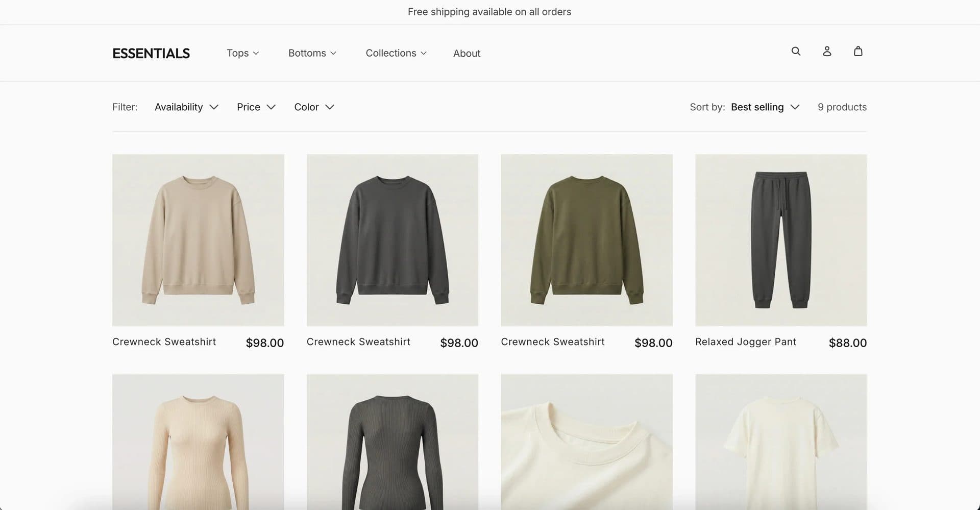
Task: Click the Sort by: label
Action: point(707,107)
